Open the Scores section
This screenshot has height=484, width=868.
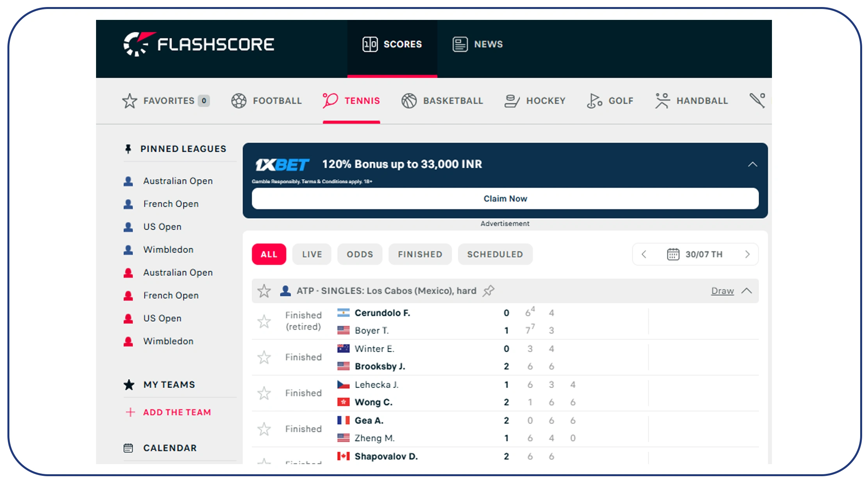point(392,44)
